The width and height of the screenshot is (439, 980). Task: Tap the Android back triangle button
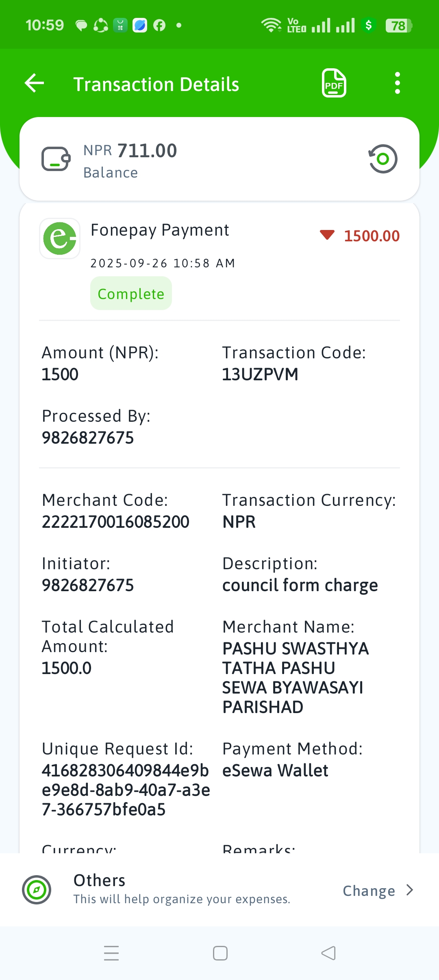click(x=328, y=953)
